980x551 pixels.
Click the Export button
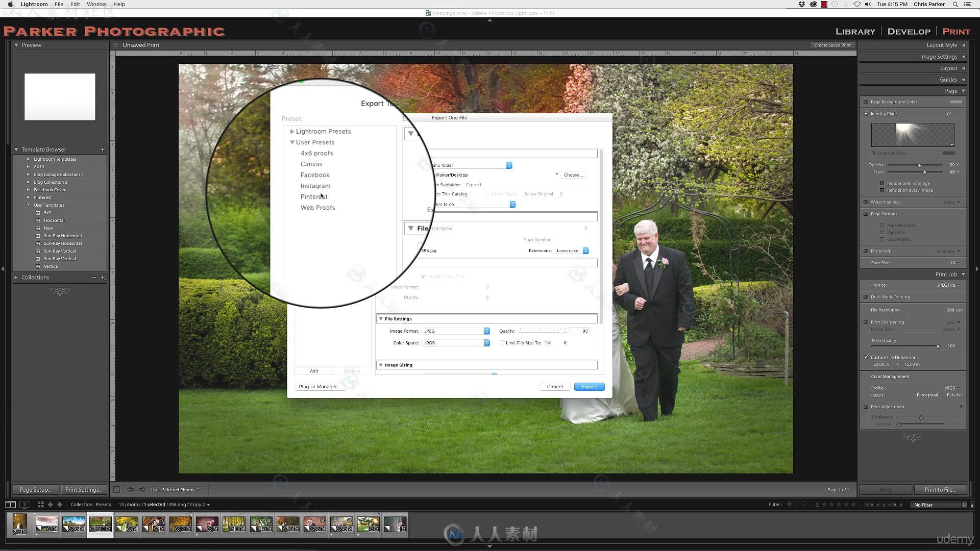click(589, 387)
